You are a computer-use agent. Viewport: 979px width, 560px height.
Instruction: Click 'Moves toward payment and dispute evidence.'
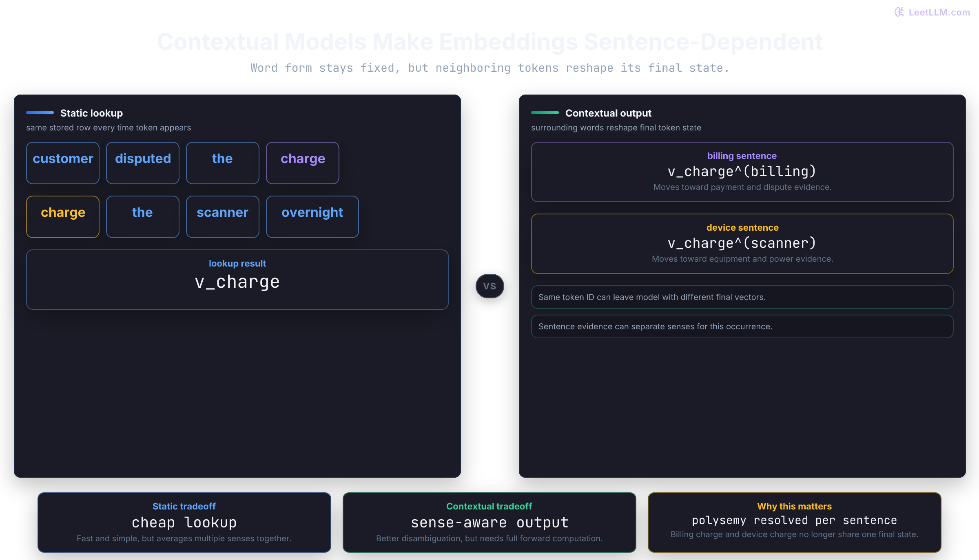(x=742, y=187)
